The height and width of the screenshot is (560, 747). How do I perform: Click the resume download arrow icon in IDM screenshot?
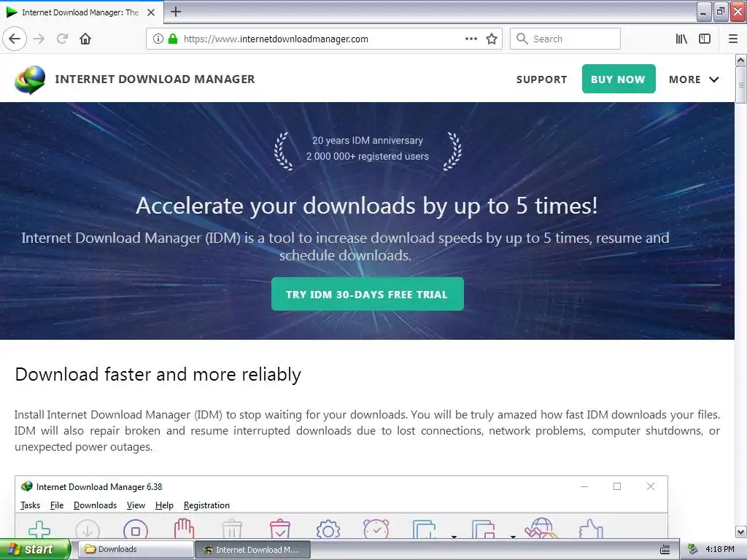[x=88, y=529]
